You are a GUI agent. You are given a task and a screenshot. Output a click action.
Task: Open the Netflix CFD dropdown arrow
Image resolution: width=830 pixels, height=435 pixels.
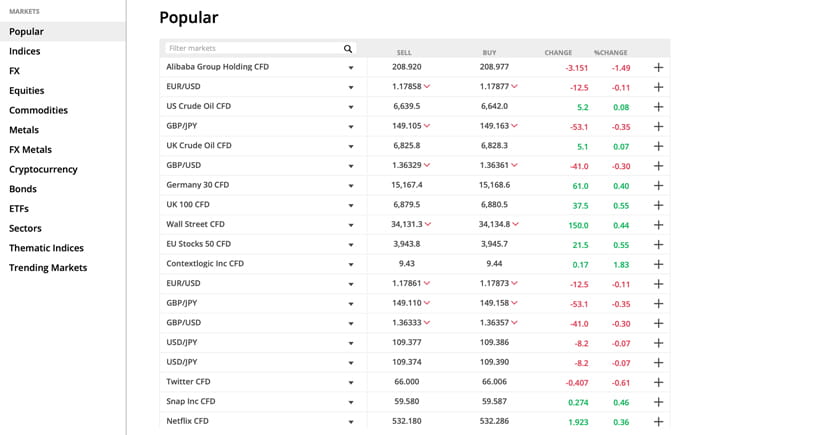[350, 422]
